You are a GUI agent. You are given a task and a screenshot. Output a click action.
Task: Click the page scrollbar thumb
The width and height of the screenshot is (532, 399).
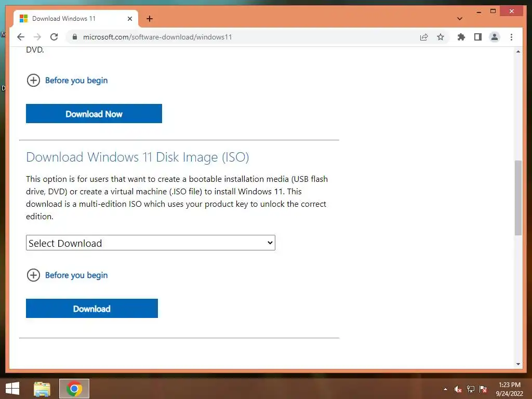point(518,198)
